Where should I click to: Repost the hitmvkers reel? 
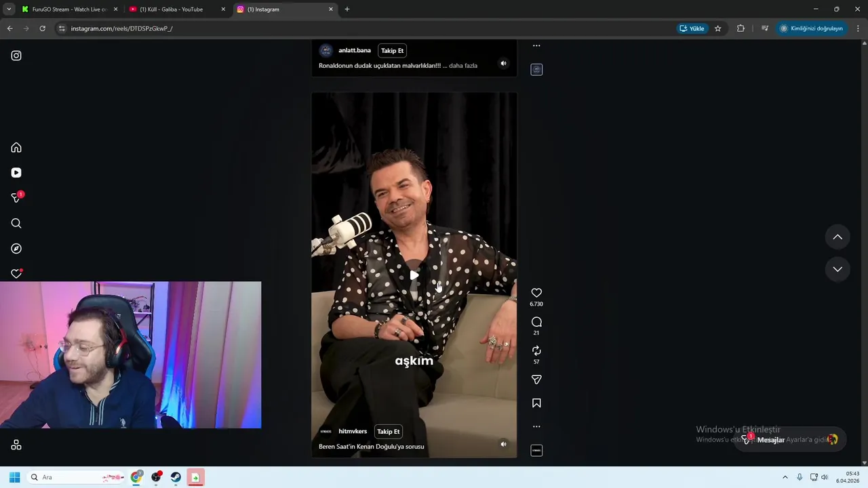click(536, 350)
